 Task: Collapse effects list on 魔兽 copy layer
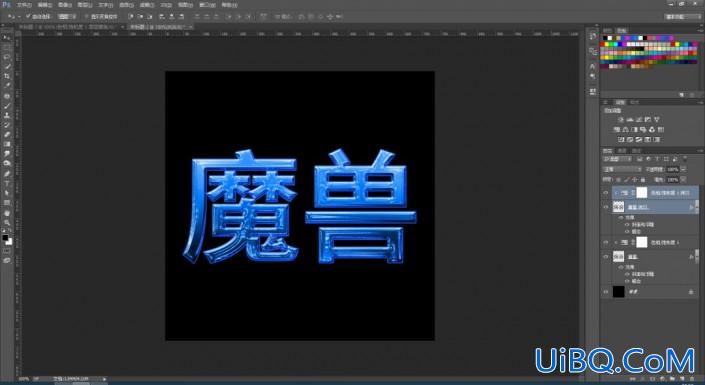[x=696, y=207]
